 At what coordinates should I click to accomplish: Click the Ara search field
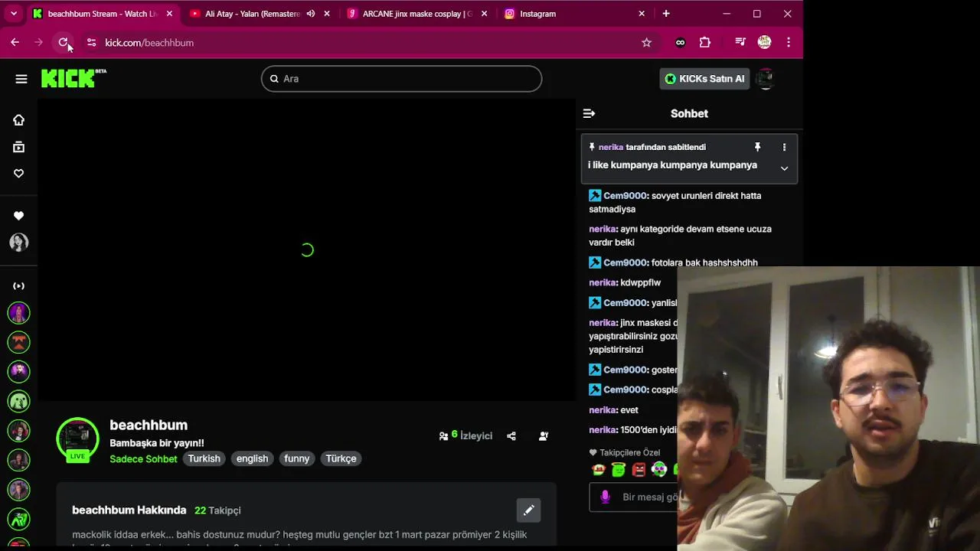[401, 79]
